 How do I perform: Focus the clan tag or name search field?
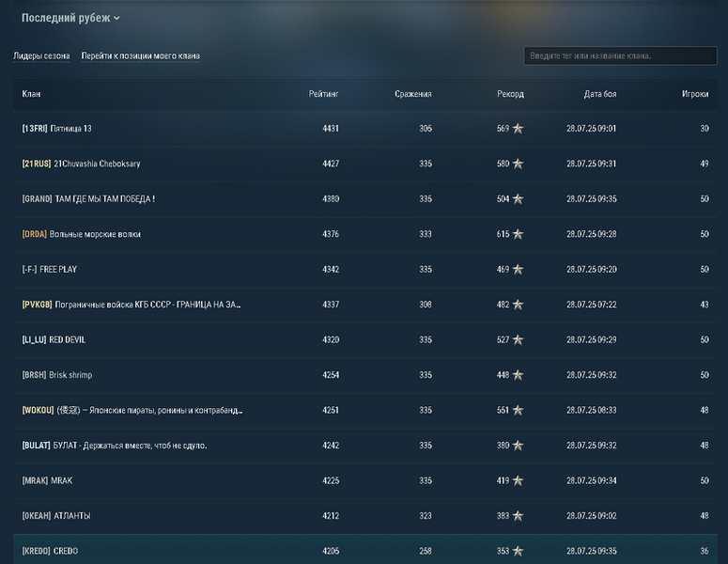click(620, 56)
